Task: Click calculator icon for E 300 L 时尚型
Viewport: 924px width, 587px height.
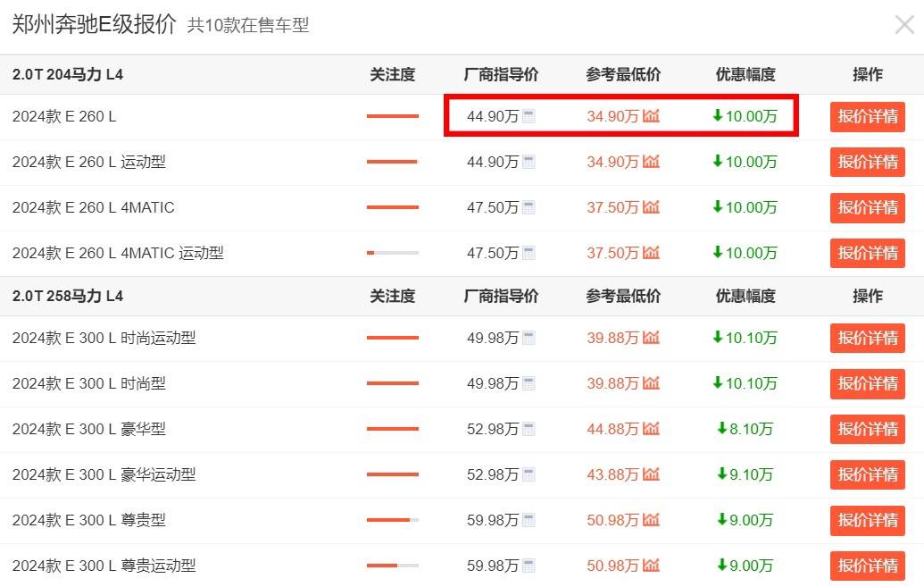Action: coord(529,383)
